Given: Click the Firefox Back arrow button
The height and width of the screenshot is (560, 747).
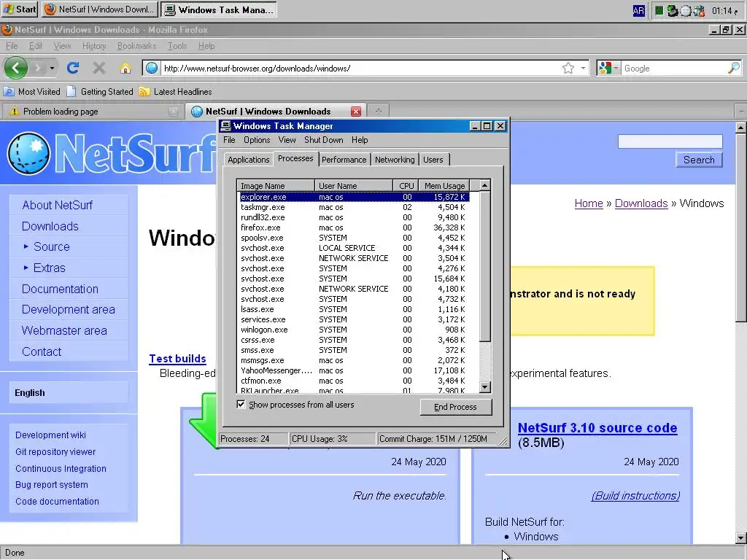Looking at the screenshot, I should [x=16, y=68].
